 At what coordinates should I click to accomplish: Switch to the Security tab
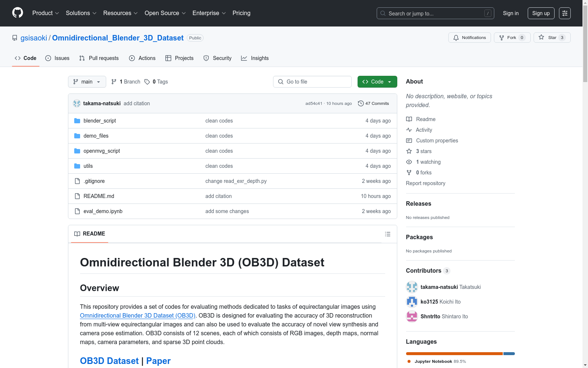[218, 58]
